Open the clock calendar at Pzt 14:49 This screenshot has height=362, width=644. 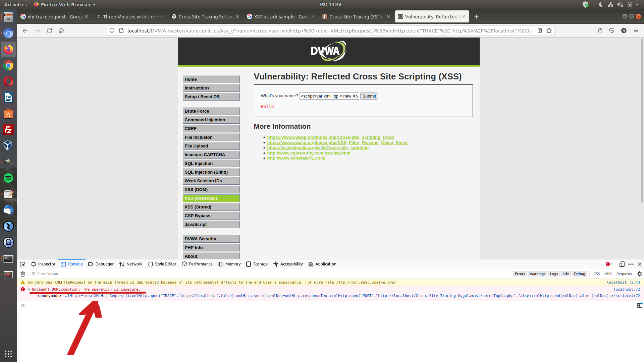(330, 4)
